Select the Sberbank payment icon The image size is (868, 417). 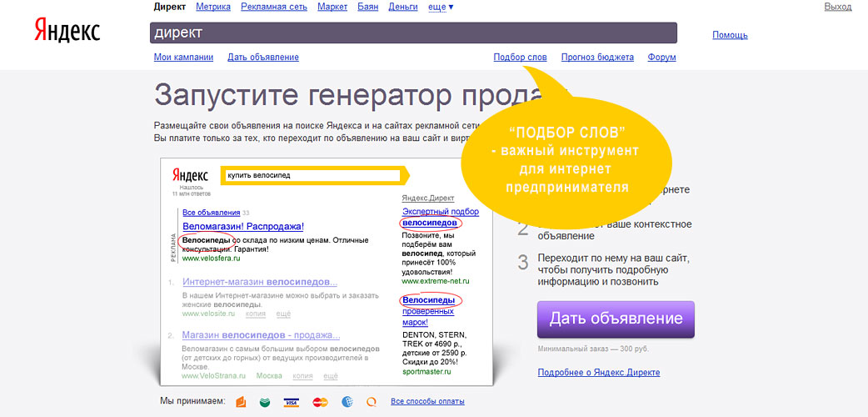(x=266, y=402)
